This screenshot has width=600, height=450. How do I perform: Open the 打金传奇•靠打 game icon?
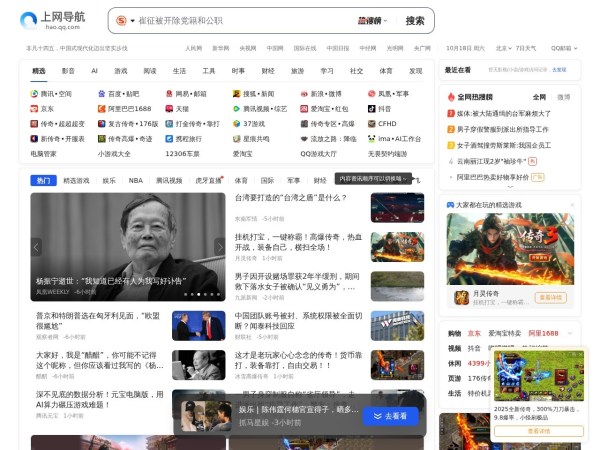pyautogui.click(x=169, y=124)
